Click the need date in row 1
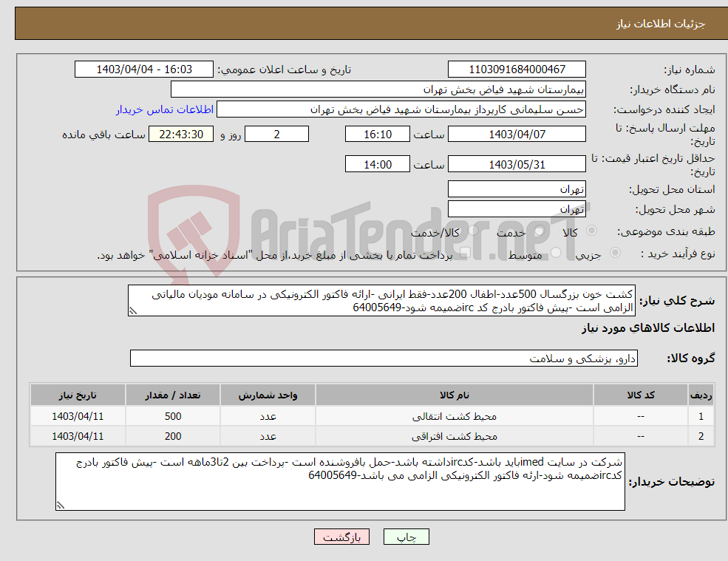 click(78, 417)
